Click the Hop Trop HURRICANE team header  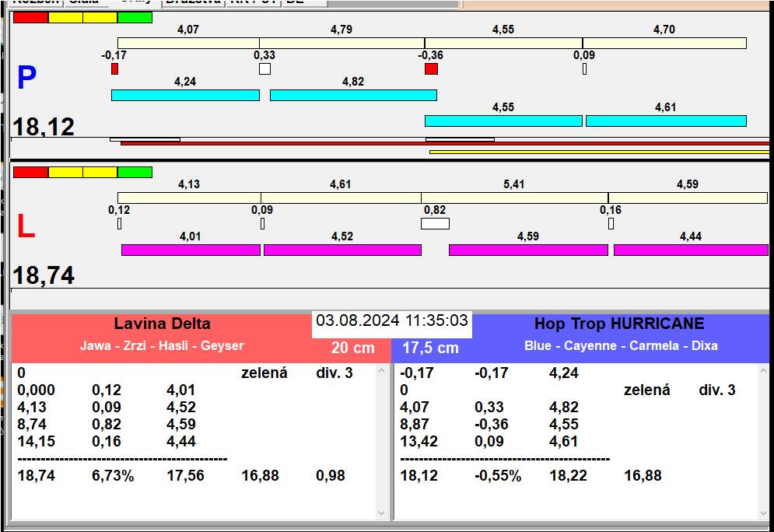click(x=619, y=324)
